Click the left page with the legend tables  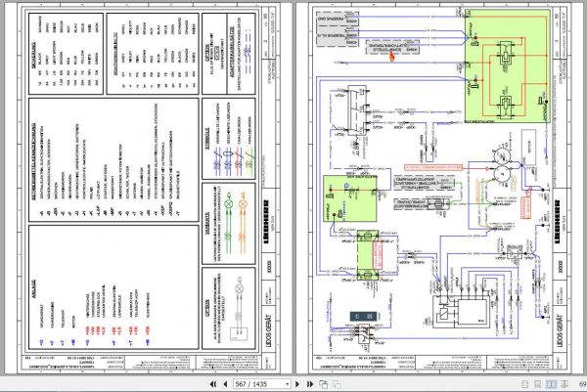tap(149, 188)
